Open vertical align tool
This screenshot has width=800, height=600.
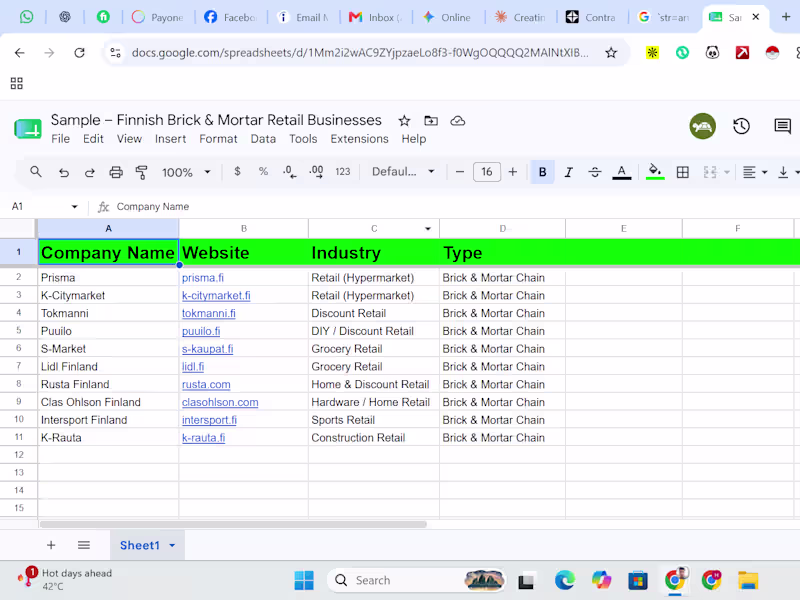click(x=783, y=172)
